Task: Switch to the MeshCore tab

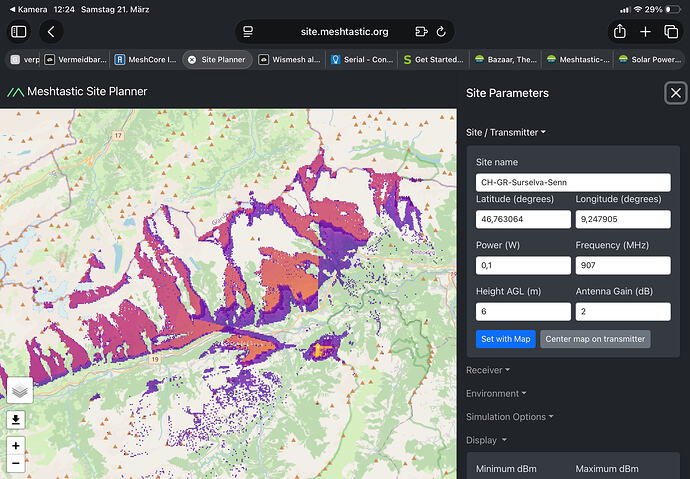Action: click(145, 59)
